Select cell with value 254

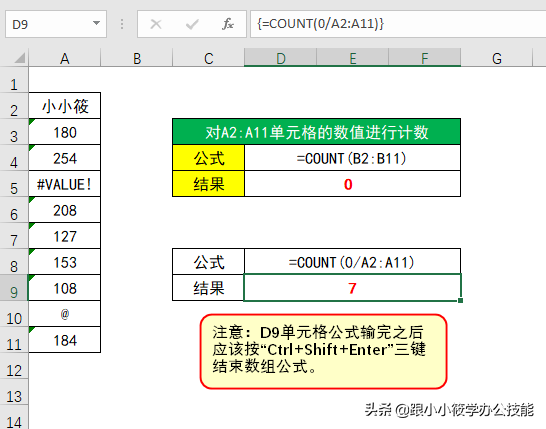coord(65,158)
